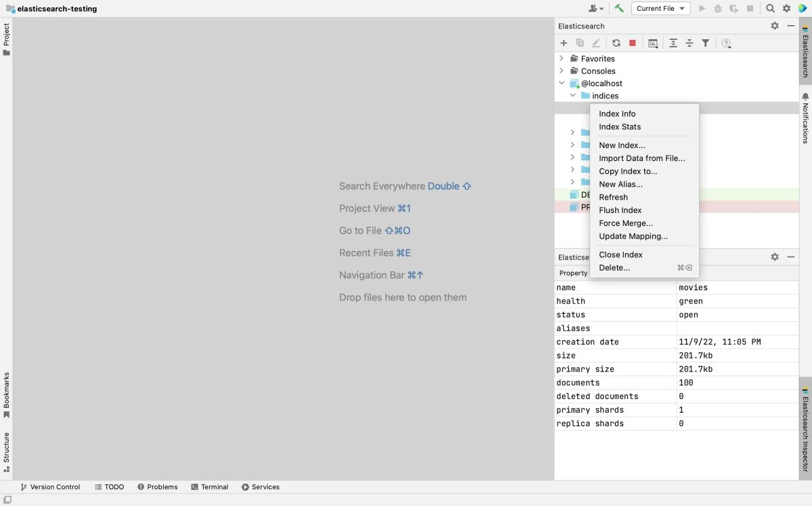812x506 pixels.
Task: Choose Update Mapping... in context menu
Action: coord(645,236)
